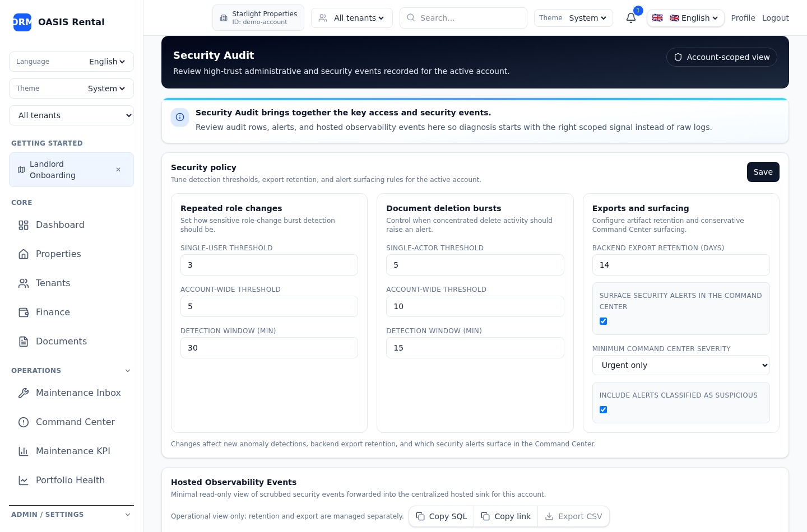This screenshot has height=532, width=807.
Task: Expand the Admin / Settings section
Action: 127,515
